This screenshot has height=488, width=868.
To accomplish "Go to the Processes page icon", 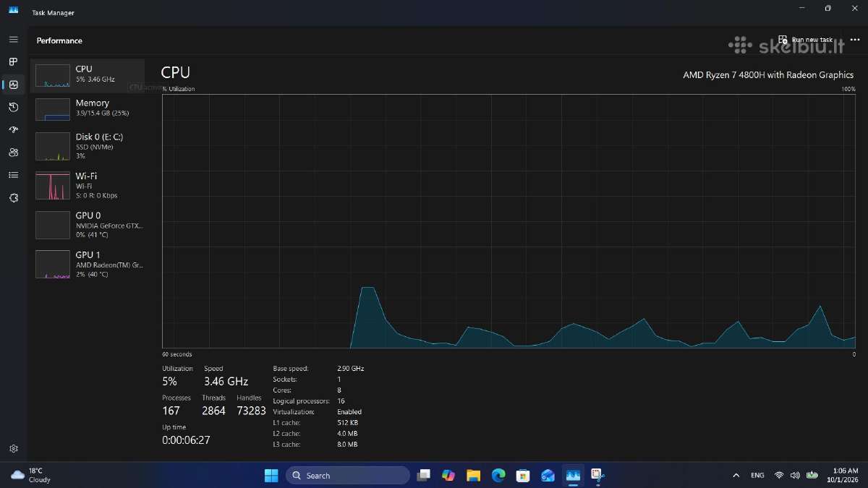I will pyautogui.click(x=13, y=62).
